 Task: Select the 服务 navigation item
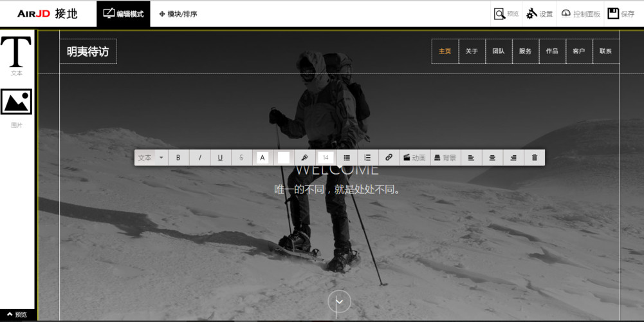526,52
